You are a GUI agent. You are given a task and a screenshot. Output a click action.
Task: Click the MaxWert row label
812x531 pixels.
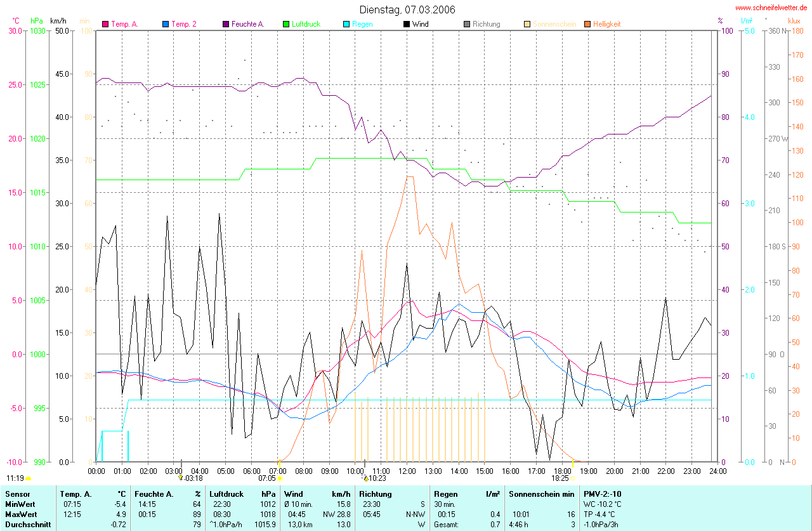pos(20,514)
